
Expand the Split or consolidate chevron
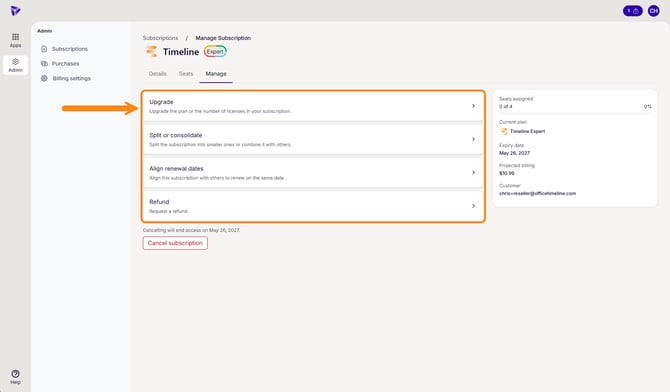point(473,139)
